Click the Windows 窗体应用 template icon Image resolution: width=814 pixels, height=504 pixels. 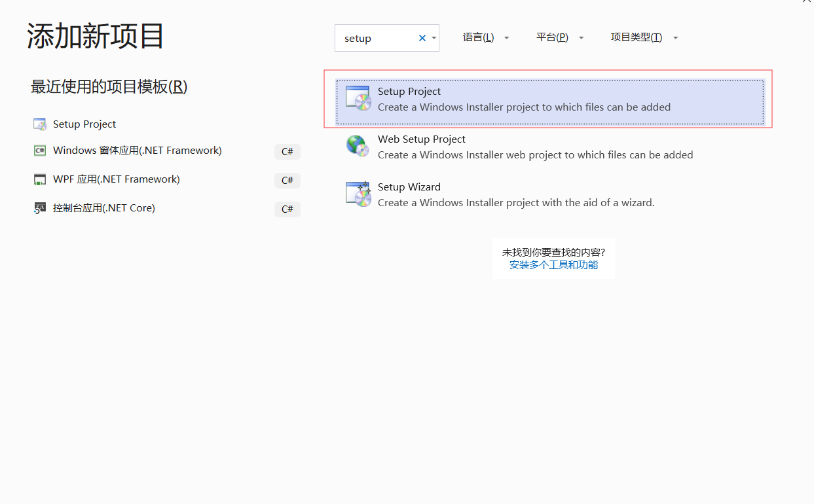tap(40, 151)
